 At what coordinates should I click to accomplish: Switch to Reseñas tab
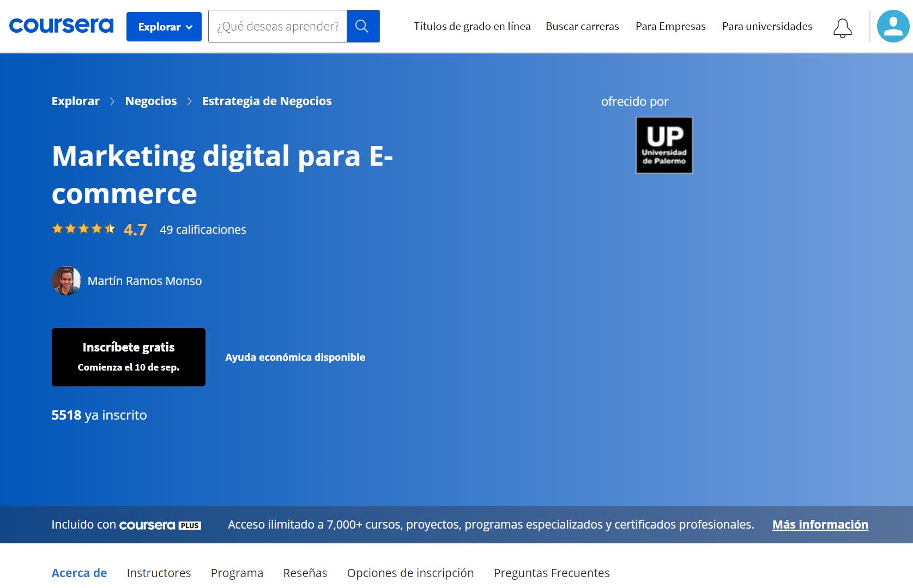pos(305,573)
